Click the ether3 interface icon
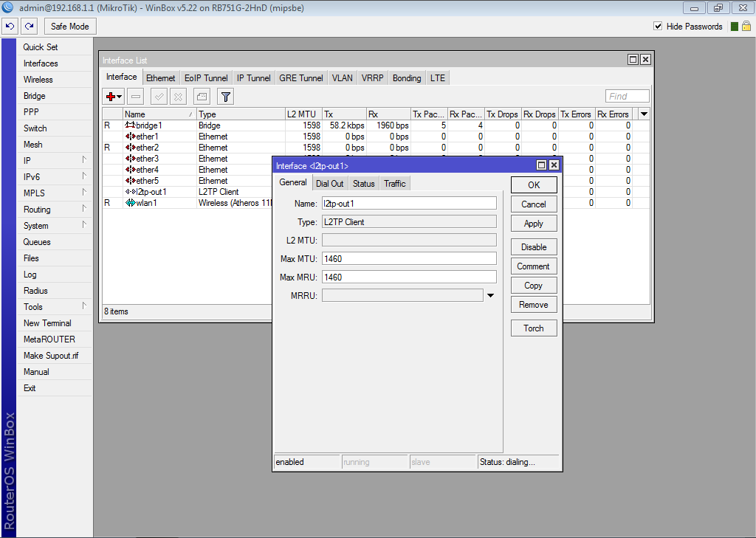The image size is (756, 538). click(x=130, y=159)
